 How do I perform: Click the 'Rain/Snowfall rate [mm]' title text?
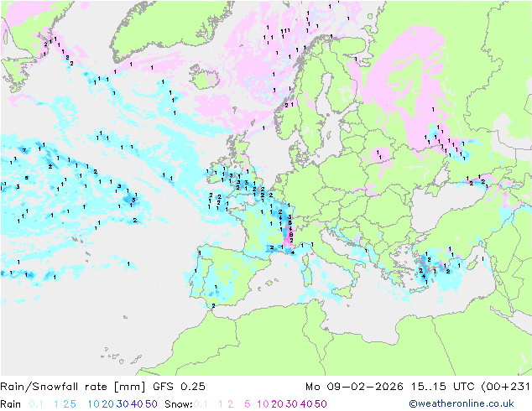73,387
